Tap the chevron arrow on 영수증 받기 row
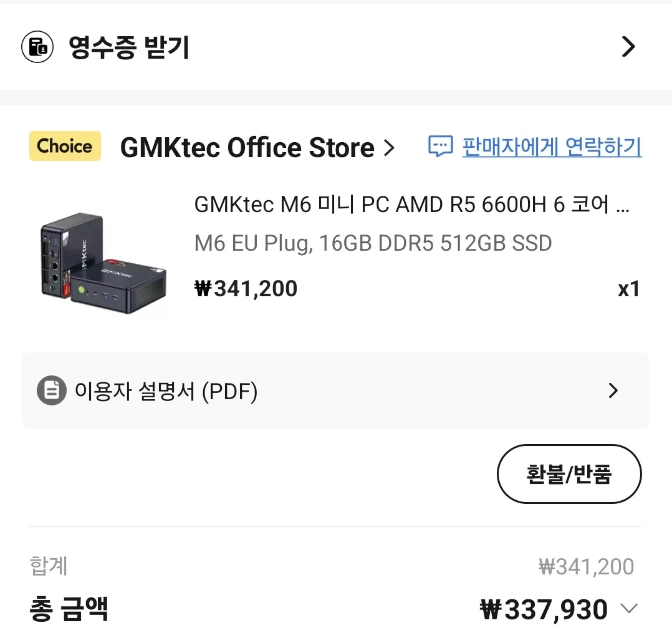This screenshot has width=672, height=633. pyautogui.click(x=628, y=47)
